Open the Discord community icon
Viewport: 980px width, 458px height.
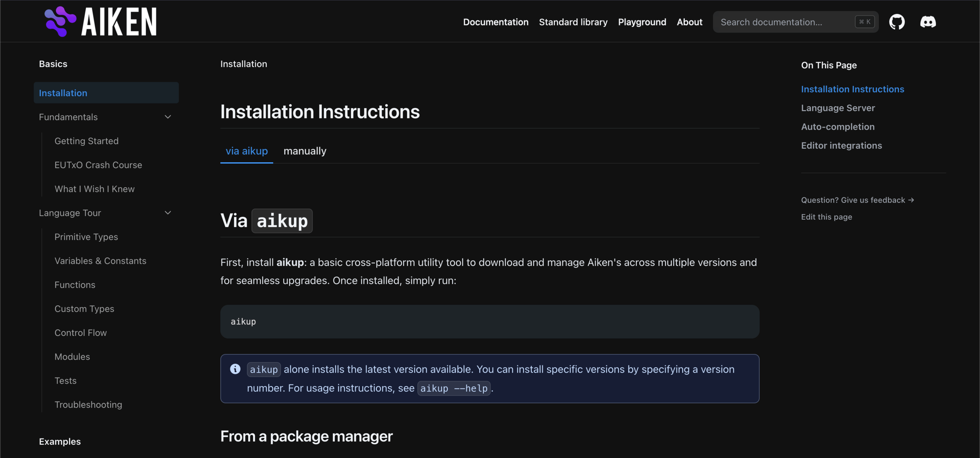(928, 22)
